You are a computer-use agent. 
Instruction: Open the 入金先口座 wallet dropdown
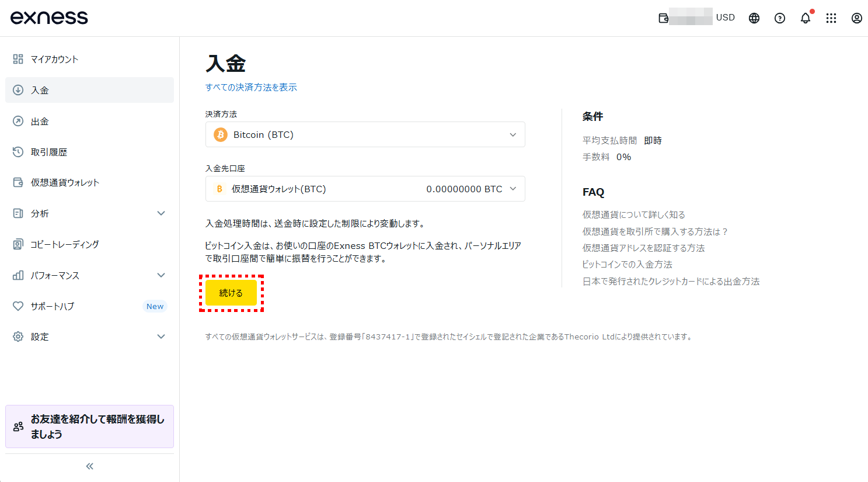pos(365,189)
